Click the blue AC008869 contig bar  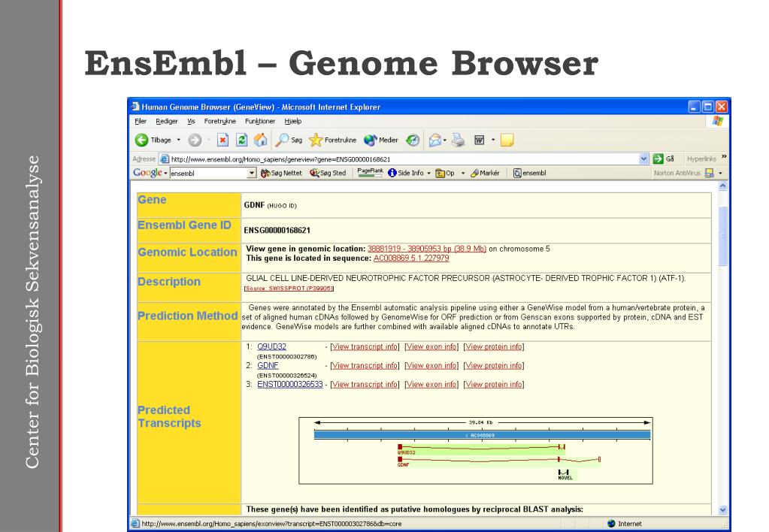click(x=482, y=435)
